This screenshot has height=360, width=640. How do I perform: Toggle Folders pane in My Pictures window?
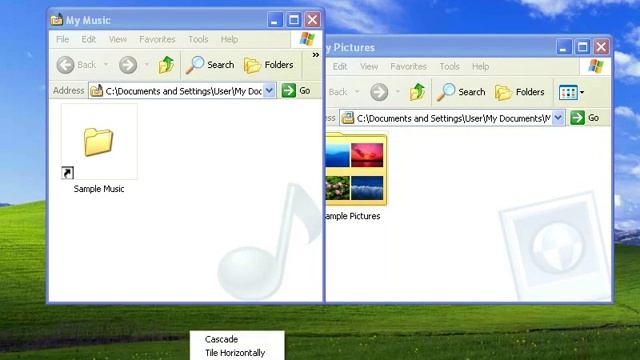click(x=520, y=92)
